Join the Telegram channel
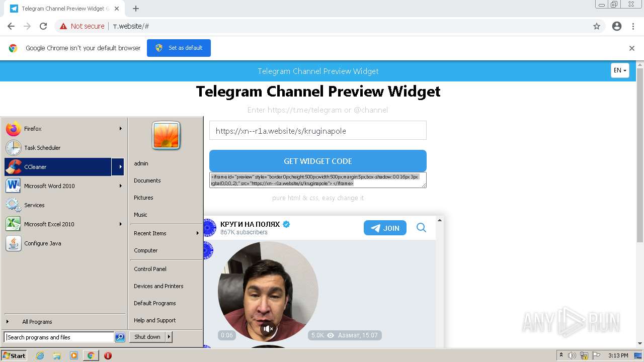644x362 pixels. coord(385,228)
